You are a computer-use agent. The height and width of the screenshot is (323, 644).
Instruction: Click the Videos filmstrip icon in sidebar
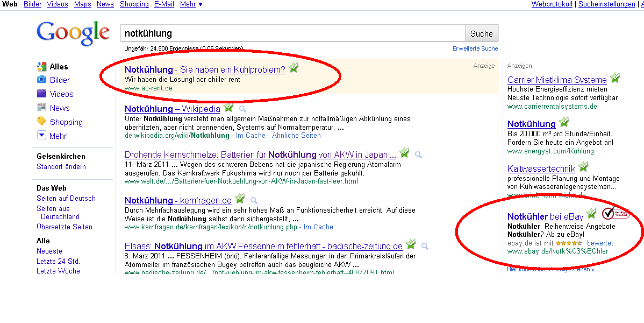click(x=41, y=94)
